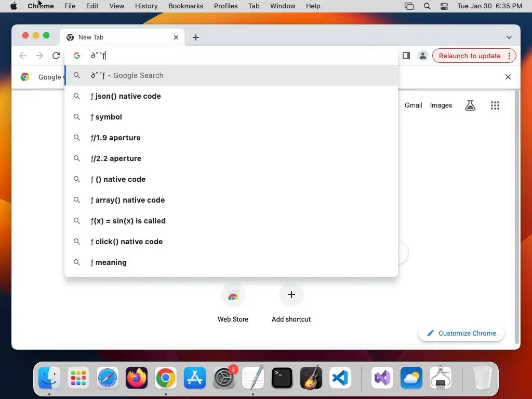The height and width of the screenshot is (399, 532).
Task: Open Finder from the Dock
Action: click(x=49, y=378)
